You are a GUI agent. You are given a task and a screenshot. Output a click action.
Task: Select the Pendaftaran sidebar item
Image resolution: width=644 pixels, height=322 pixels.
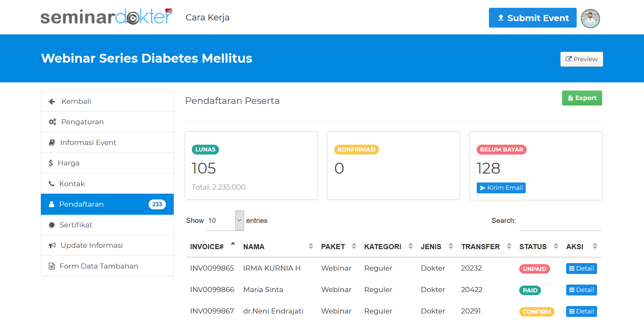point(107,204)
